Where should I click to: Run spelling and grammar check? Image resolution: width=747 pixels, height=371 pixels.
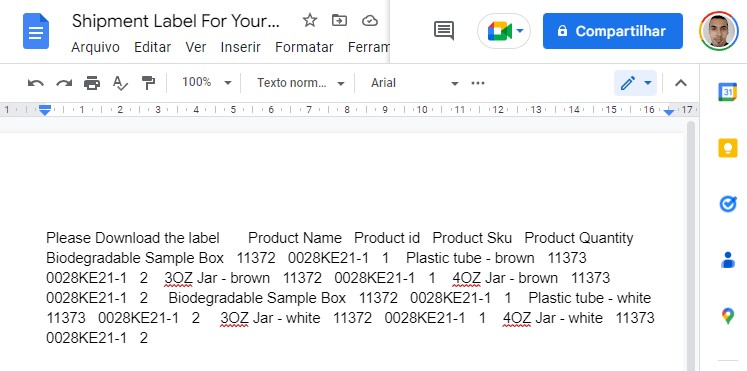click(120, 83)
